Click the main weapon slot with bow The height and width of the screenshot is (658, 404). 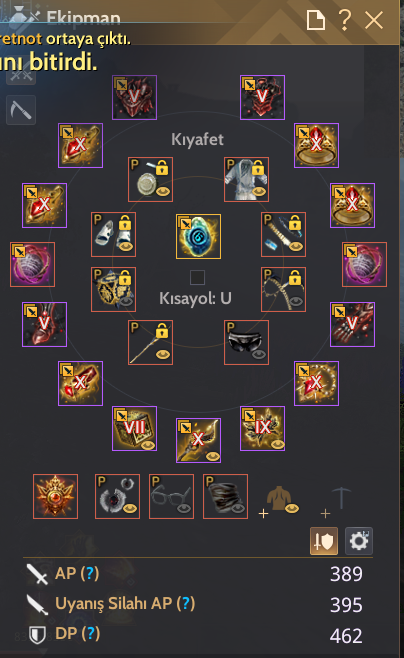pos(198,440)
